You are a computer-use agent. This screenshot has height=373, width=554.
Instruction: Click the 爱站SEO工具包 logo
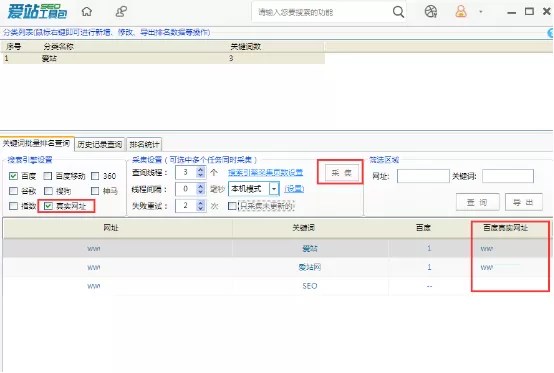(37, 12)
